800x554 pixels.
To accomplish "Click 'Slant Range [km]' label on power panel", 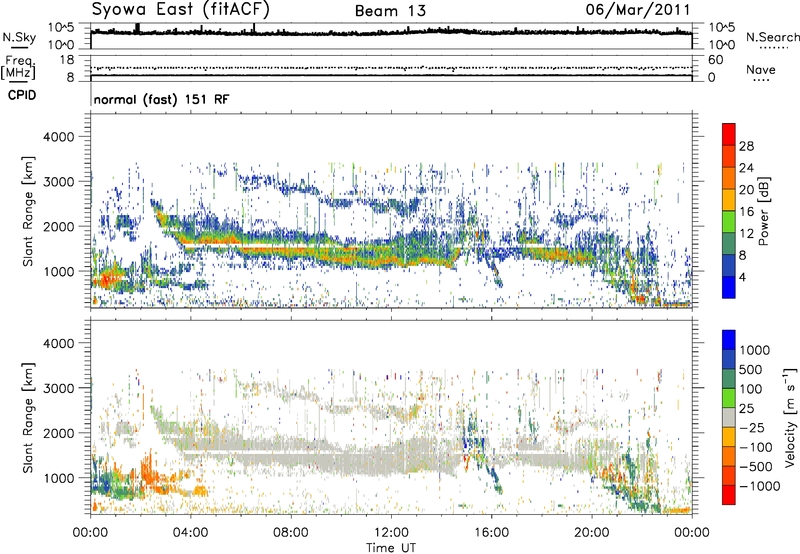I will click(28, 211).
